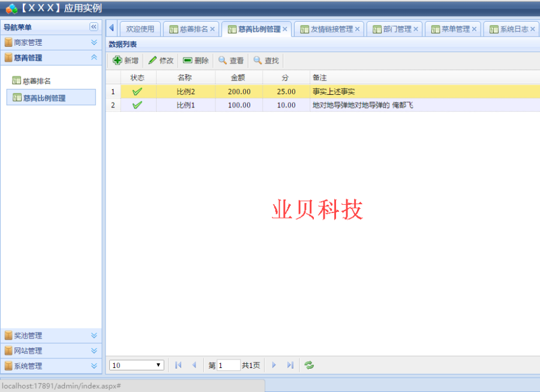Click the first-page navigation icon
Screen dimensions: 540x392
tap(178, 365)
